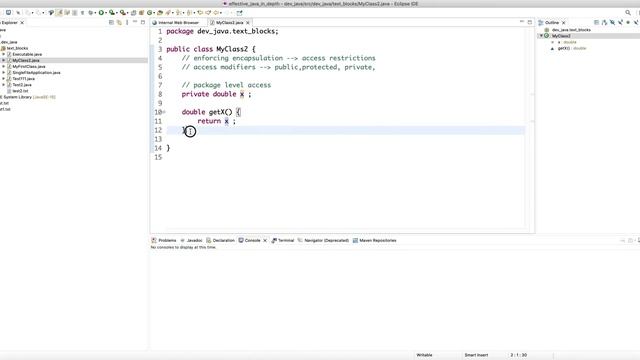
Task: Select dev_java.text_blocks package in Outline
Action: pyautogui.click(x=571, y=30)
